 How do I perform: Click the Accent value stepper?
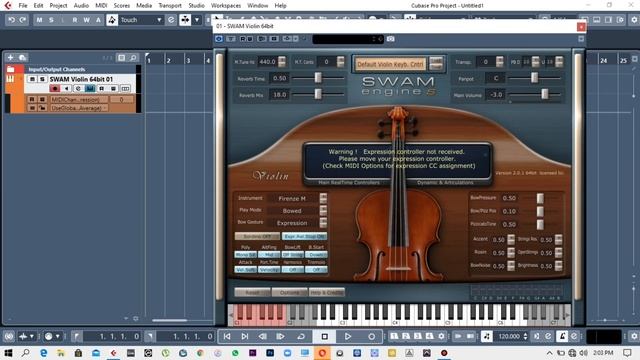(x=511, y=240)
